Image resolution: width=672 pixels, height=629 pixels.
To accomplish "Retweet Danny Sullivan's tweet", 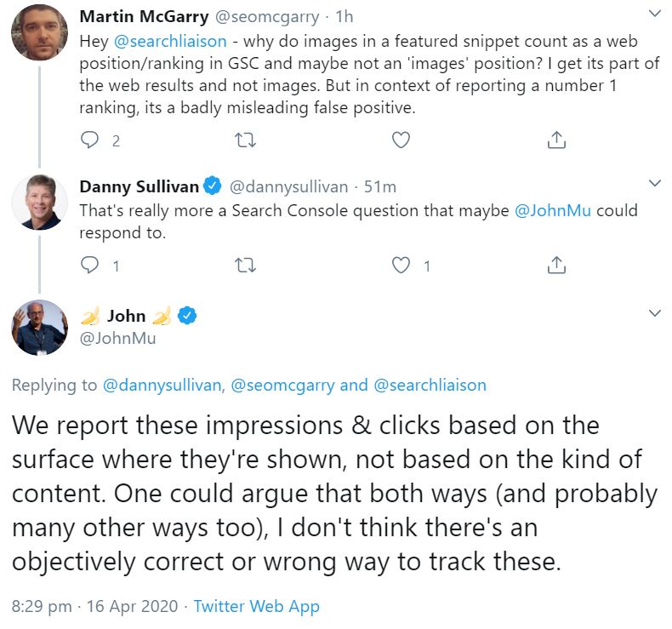I will tap(246, 266).
